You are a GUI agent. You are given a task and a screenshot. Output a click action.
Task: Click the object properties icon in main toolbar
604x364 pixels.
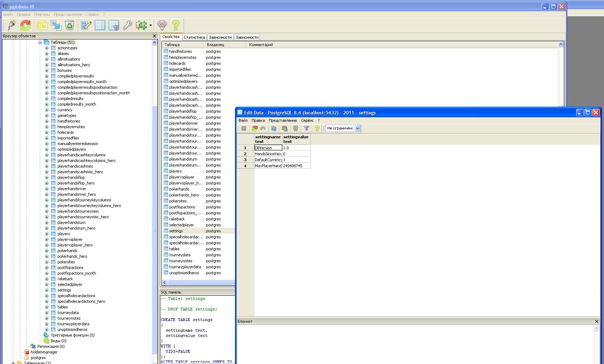[42, 25]
